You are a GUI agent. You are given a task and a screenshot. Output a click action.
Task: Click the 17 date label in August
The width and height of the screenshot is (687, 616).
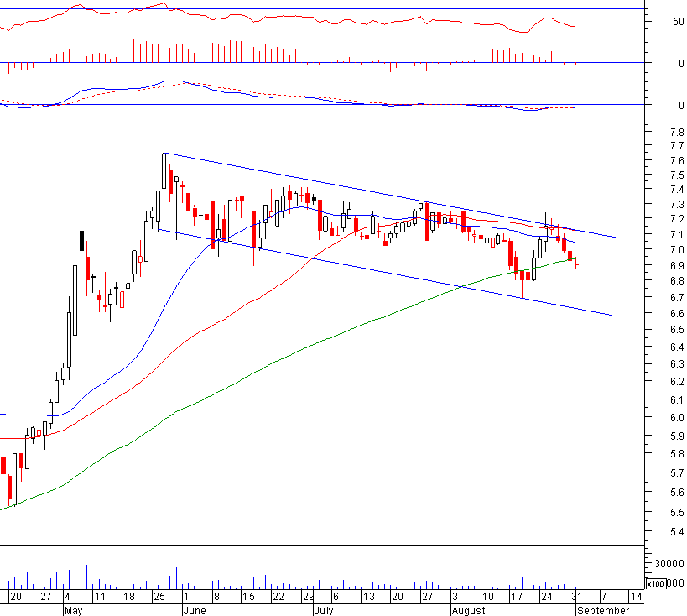(x=518, y=596)
